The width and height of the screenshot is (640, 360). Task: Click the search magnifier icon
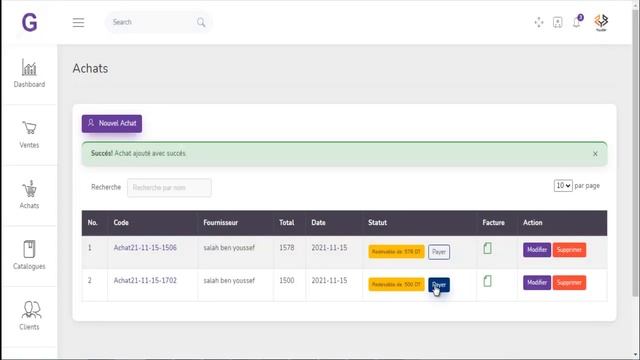[x=201, y=22]
